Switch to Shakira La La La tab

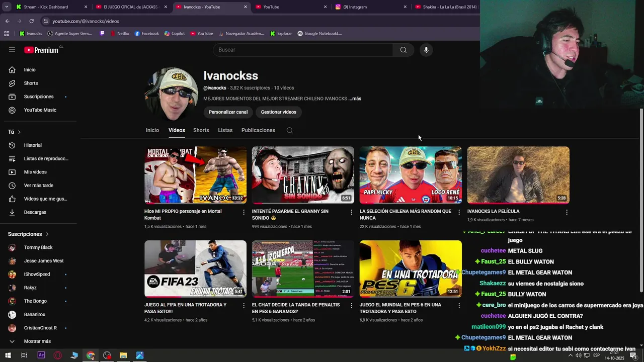pos(446,7)
